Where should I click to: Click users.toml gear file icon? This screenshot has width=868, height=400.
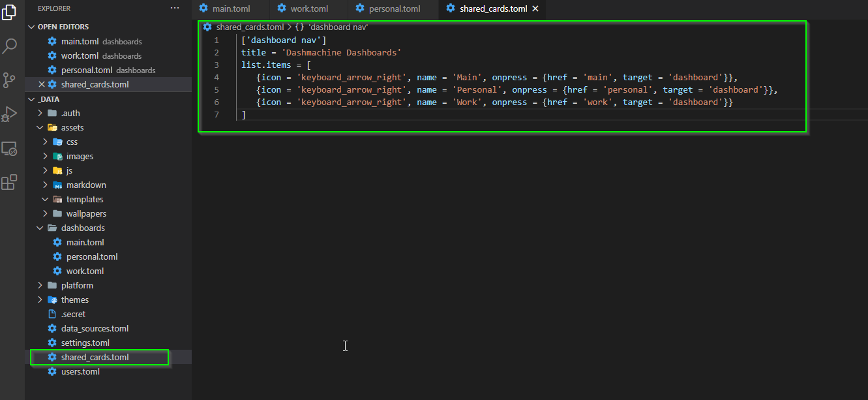(52, 372)
